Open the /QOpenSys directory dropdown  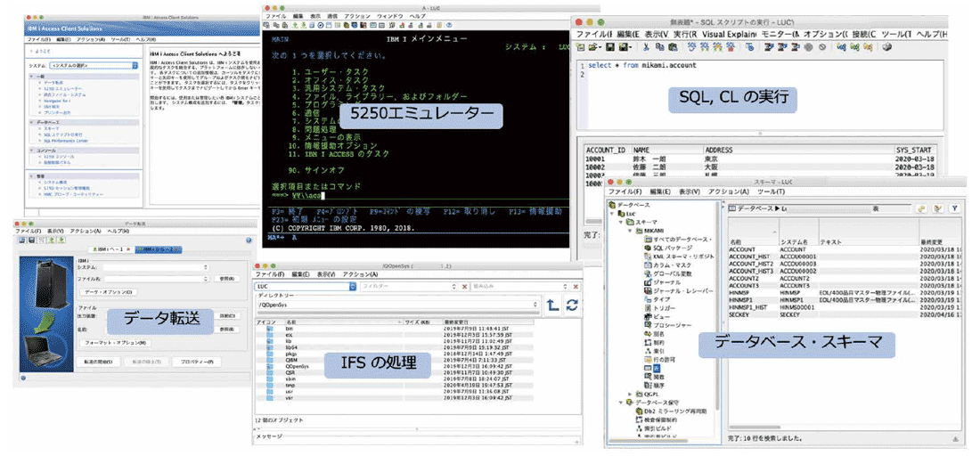(x=535, y=305)
